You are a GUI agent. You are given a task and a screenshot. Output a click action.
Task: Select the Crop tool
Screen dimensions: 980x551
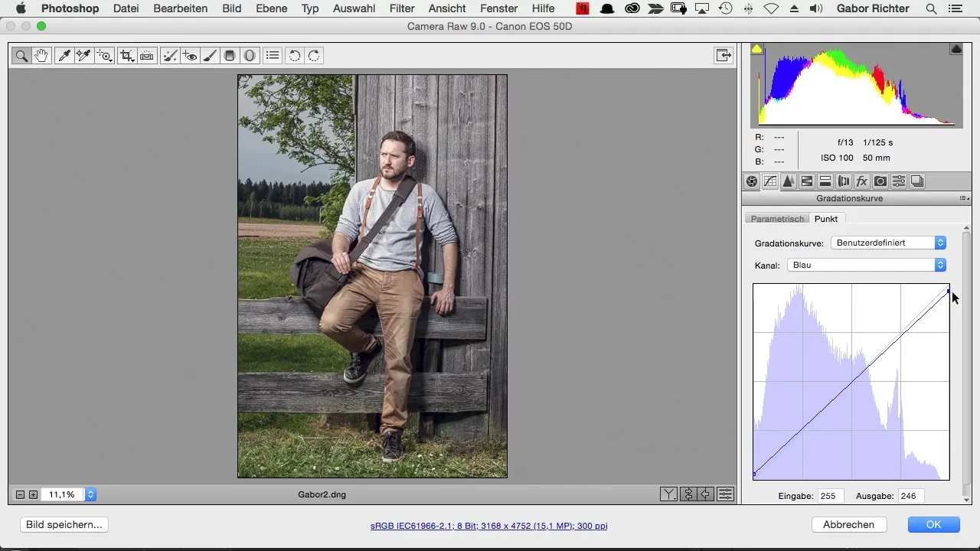coord(127,56)
